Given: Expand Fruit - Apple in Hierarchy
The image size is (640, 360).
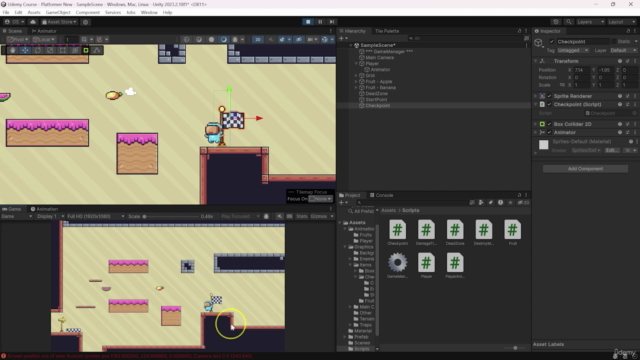Looking at the screenshot, I should click(356, 82).
